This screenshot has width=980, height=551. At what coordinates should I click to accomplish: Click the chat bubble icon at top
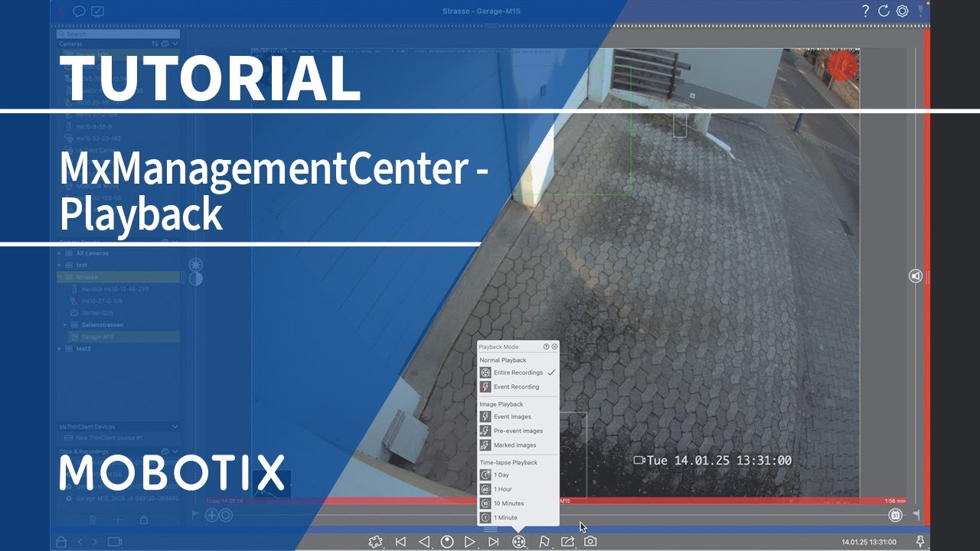(78, 11)
